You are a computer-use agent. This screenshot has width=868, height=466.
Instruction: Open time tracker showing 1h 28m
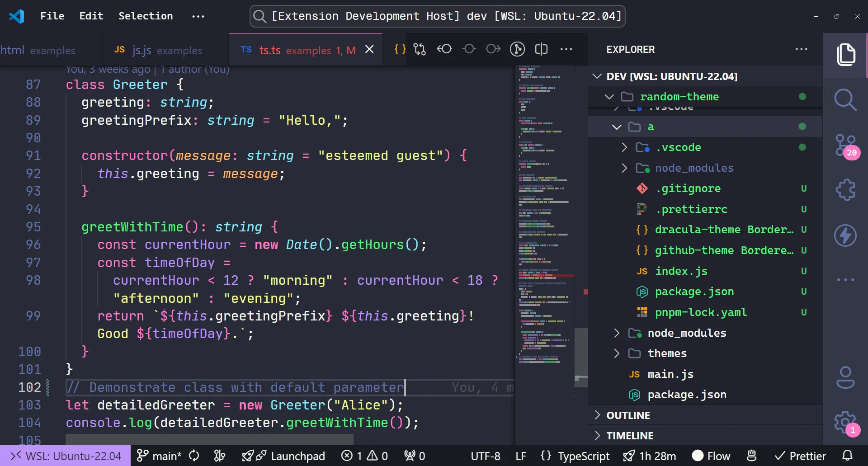click(x=649, y=456)
